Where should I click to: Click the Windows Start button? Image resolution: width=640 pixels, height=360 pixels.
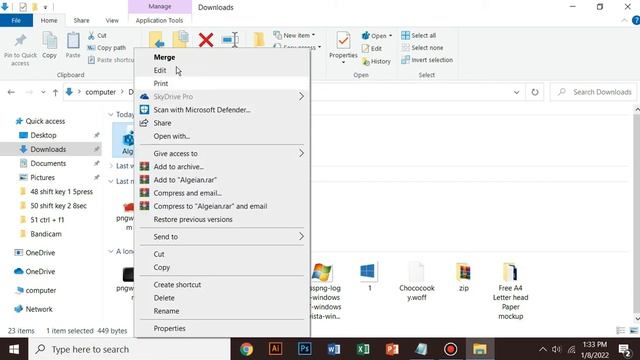pyautogui.click(x=14, y=349)
